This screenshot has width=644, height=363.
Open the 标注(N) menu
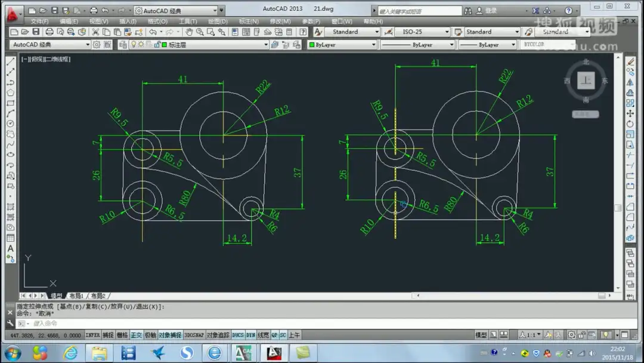coord(249,21)
